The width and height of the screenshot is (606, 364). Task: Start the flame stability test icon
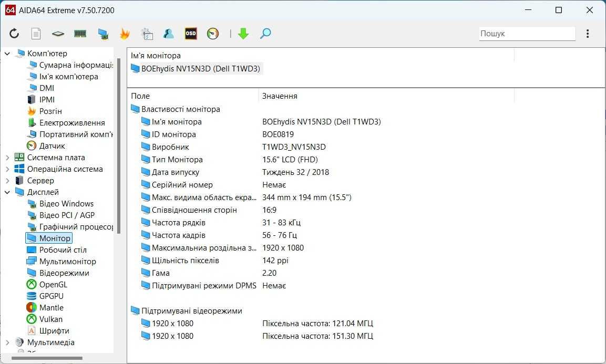(125, 34)
